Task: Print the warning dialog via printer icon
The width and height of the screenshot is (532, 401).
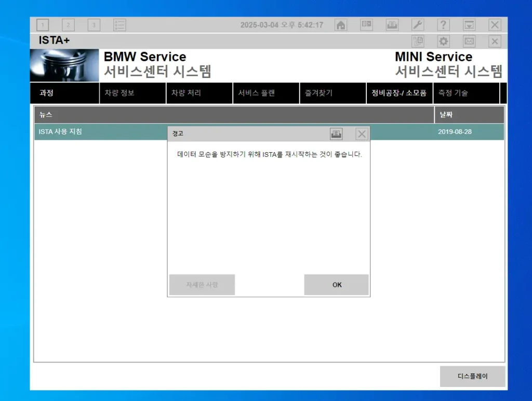Action: point(336,134)
